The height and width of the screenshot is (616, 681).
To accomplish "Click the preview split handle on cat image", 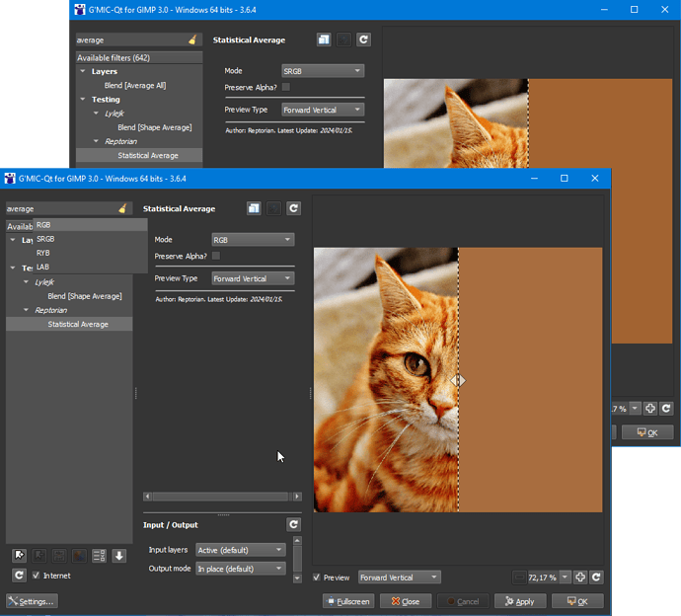I will coord(458,380).
